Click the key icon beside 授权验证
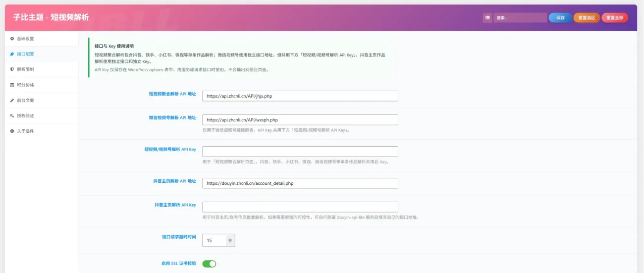 [12, 115]
